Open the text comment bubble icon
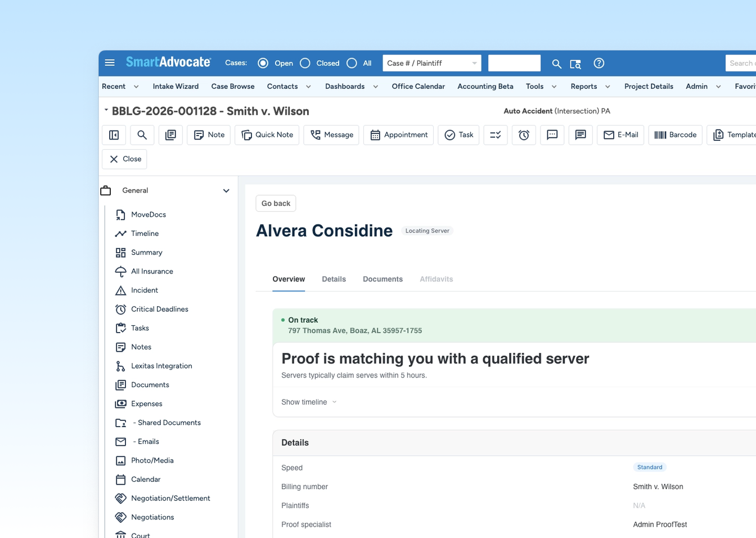This screenshot has height=538, width=756. click(x=580, y=135)
